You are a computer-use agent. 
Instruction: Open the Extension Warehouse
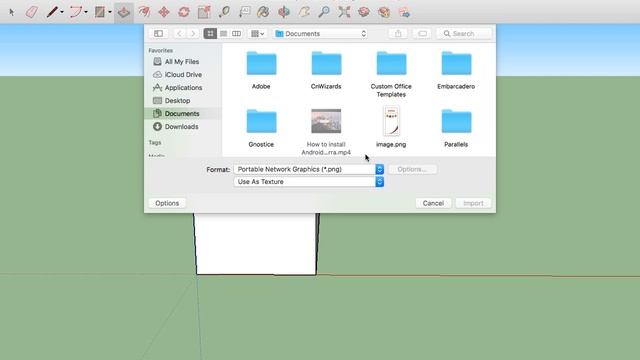pyautogui.click(x=384, y=12)
